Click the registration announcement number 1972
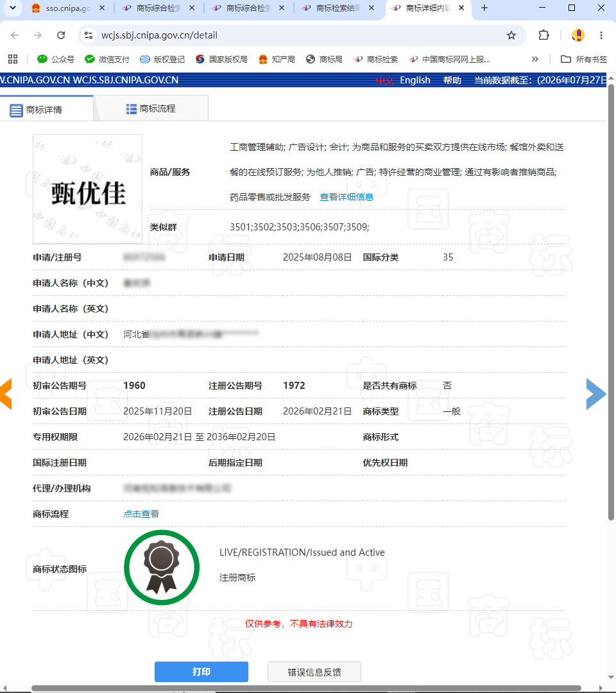This screenshot has width=616, height=693. pos(294,386)
